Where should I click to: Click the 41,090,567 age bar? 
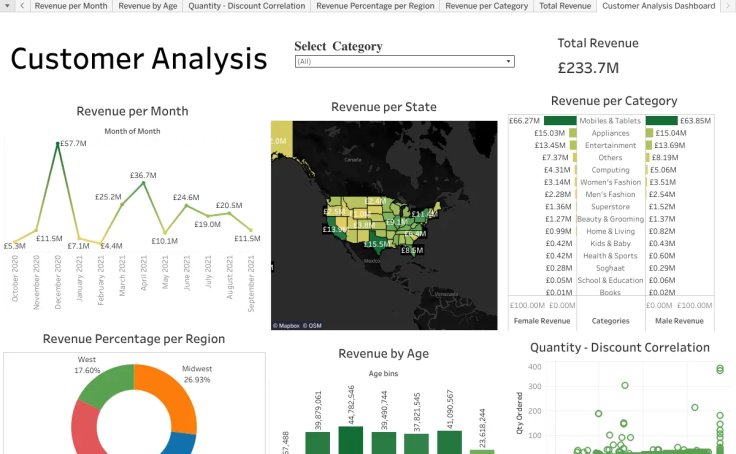[450, 443]
